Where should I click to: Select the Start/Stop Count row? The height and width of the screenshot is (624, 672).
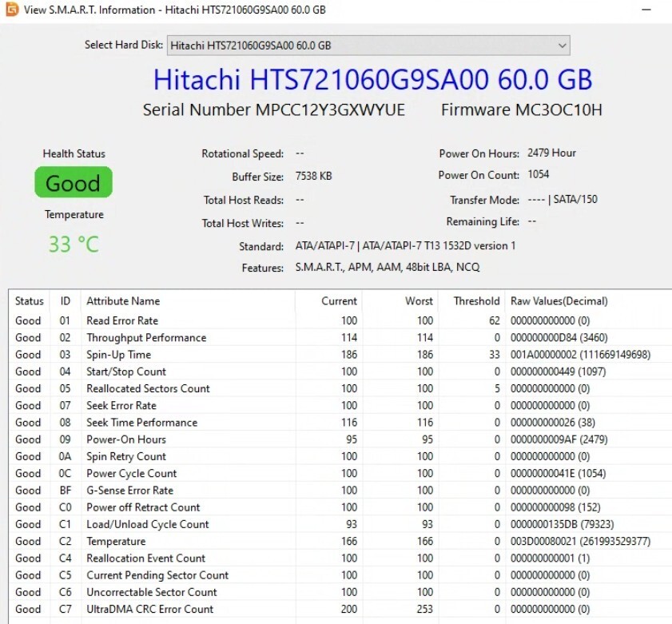pyautogui.click(x=340, y=372)
